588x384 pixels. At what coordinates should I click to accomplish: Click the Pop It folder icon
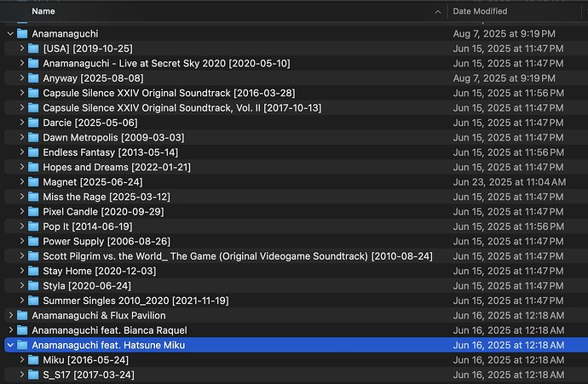click(33, 226)
